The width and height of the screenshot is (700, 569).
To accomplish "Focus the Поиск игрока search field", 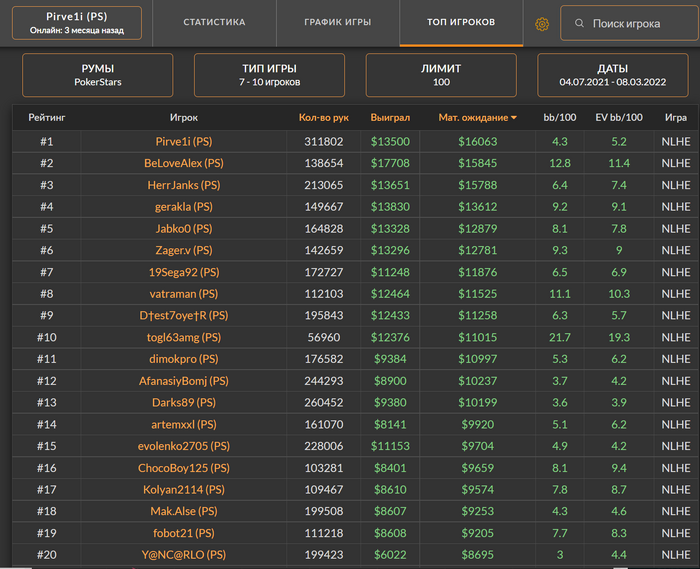I will point(629,23).
